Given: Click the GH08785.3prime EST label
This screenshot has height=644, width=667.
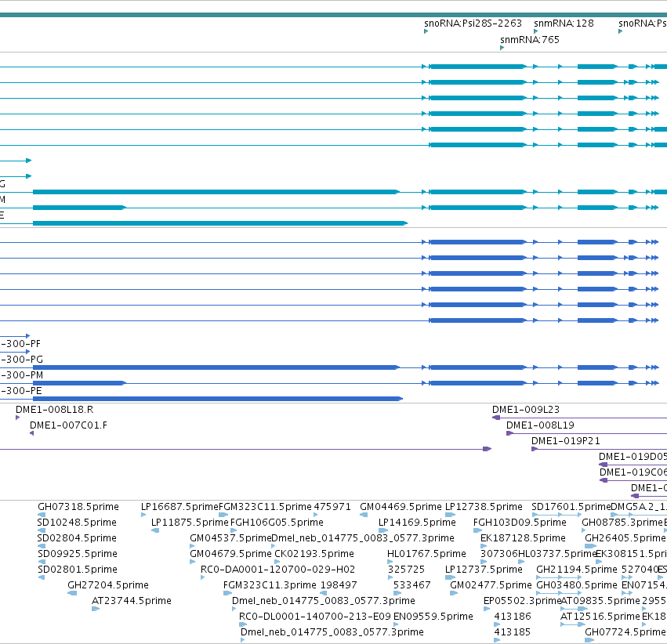Looking at the screenshot, I should (622, 523).
